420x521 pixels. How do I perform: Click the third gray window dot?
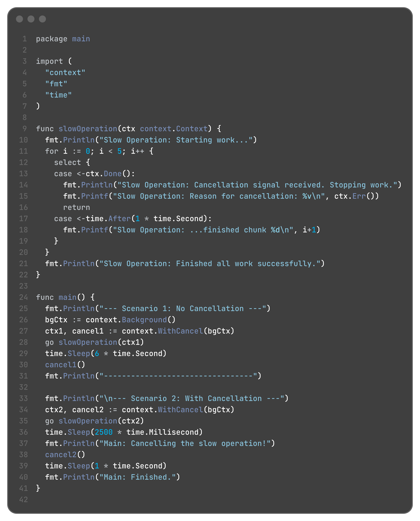pos(43,19)
